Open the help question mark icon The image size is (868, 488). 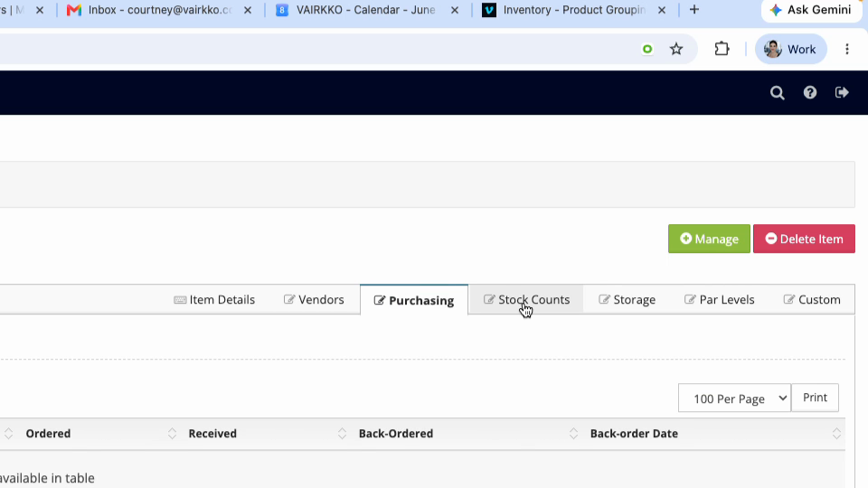810,92
